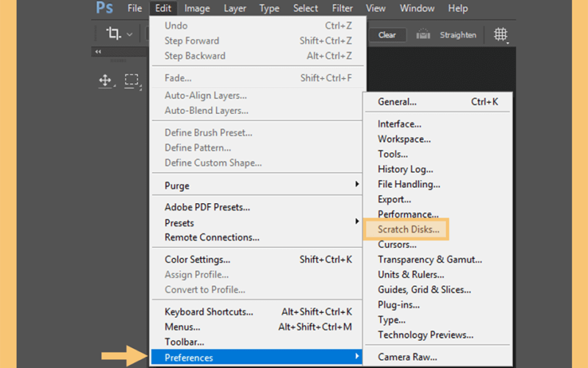The image size is (588, 368).
Task: Click Define Custom Shape... entry
Action: click(x=257, y=163)
